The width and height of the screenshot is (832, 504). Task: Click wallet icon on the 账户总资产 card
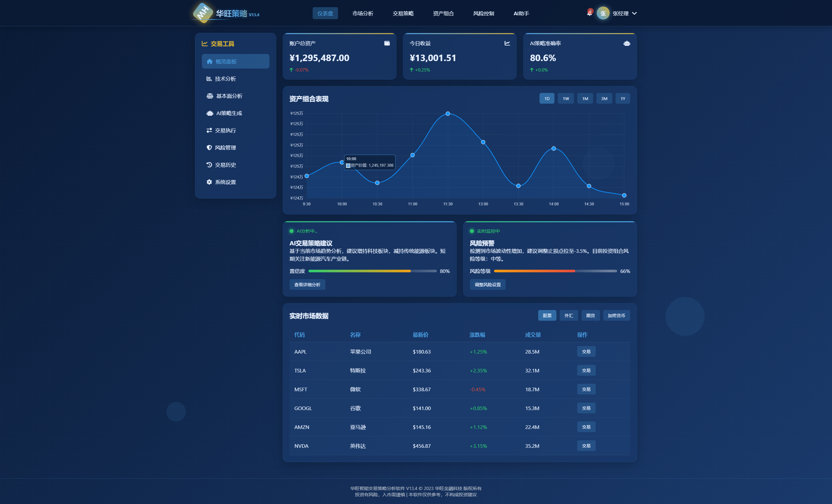[x=387, y=43]
